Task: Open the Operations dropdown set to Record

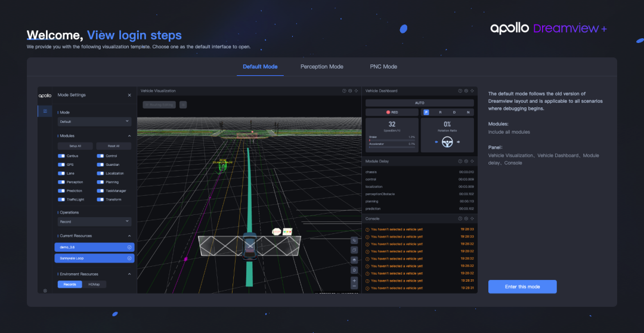Action: pyautogui.click(x=94, y=221)
